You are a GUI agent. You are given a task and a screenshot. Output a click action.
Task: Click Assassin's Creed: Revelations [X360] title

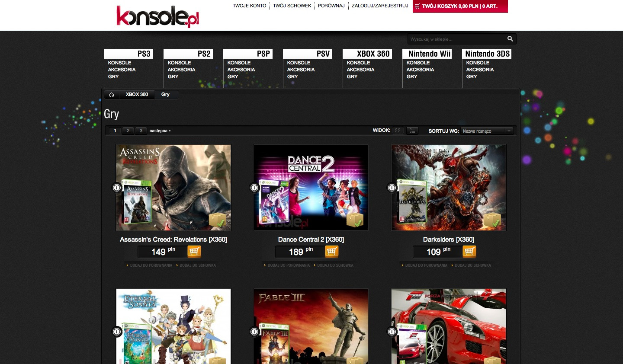coord(173,239)
